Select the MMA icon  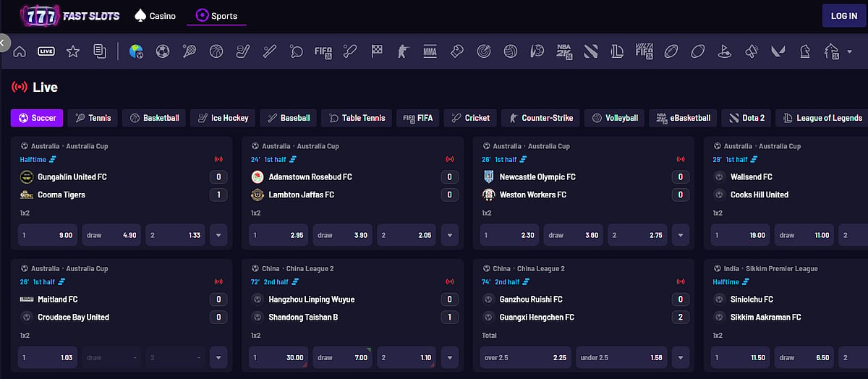[430, 51]
